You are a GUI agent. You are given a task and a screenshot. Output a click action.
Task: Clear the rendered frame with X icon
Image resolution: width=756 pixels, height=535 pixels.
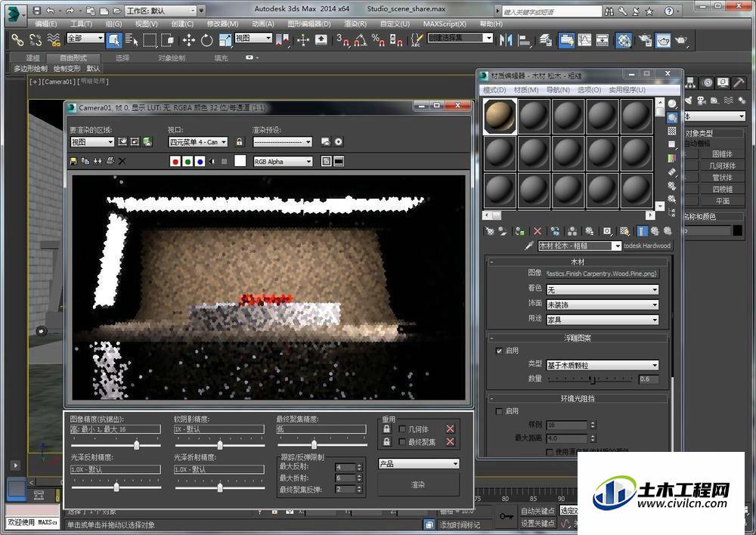pyautogui.click(x=122, y=161)
